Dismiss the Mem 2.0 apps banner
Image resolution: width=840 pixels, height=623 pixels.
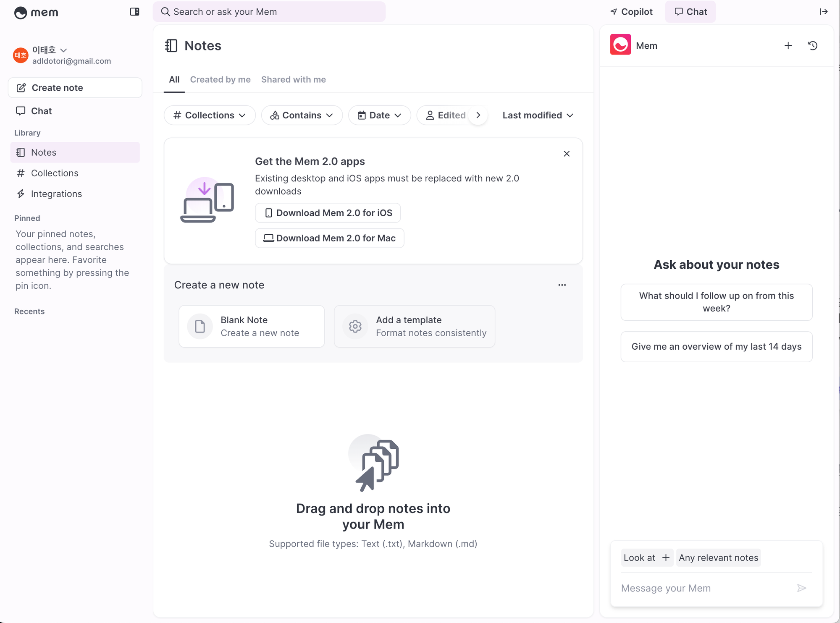tap(567, 154)
